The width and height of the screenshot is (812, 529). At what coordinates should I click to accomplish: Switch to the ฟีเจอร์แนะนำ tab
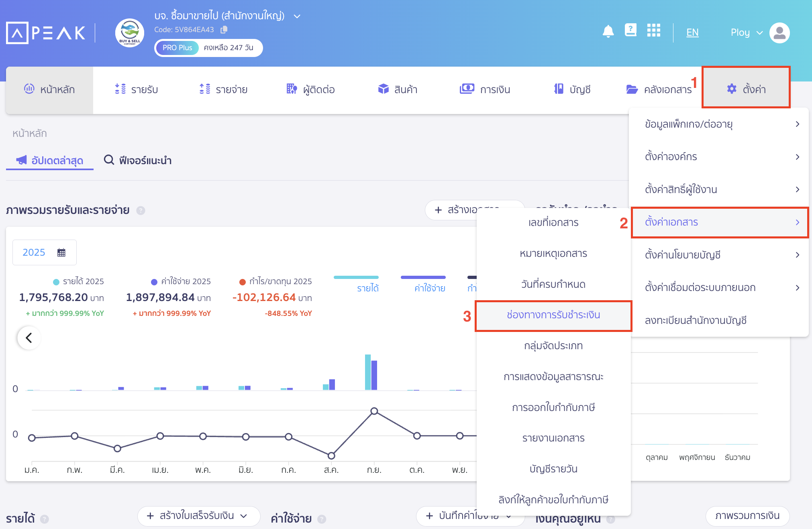(137, 160)
